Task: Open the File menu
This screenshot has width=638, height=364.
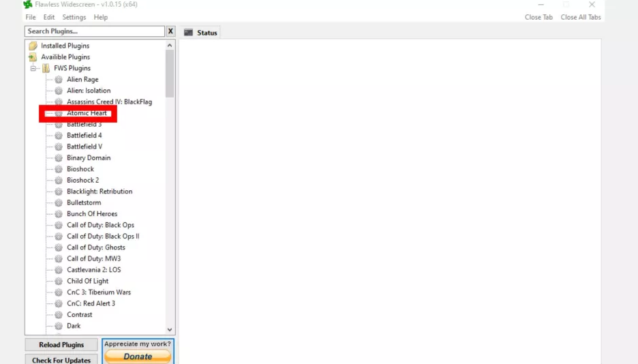Action: 31,17
